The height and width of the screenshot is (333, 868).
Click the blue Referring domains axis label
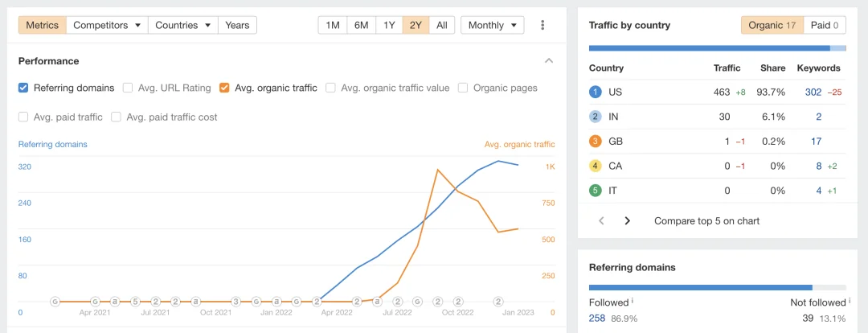(x=52, y=144)
